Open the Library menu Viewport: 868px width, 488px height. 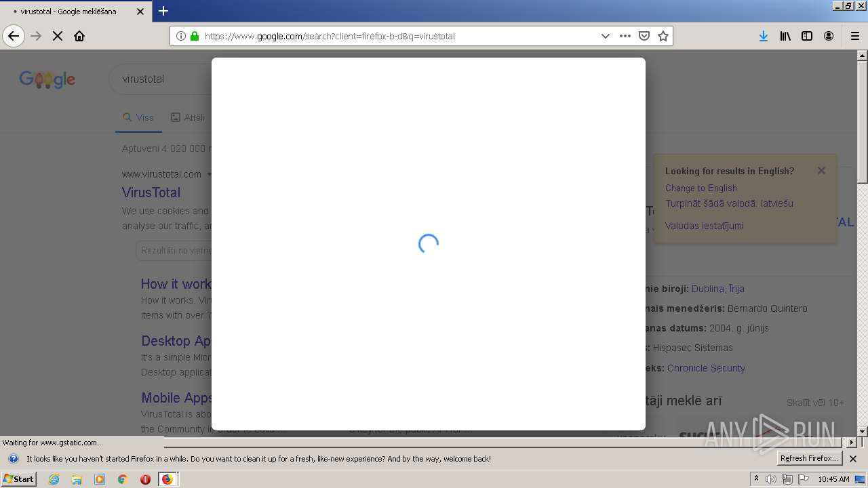pos(785,36)
